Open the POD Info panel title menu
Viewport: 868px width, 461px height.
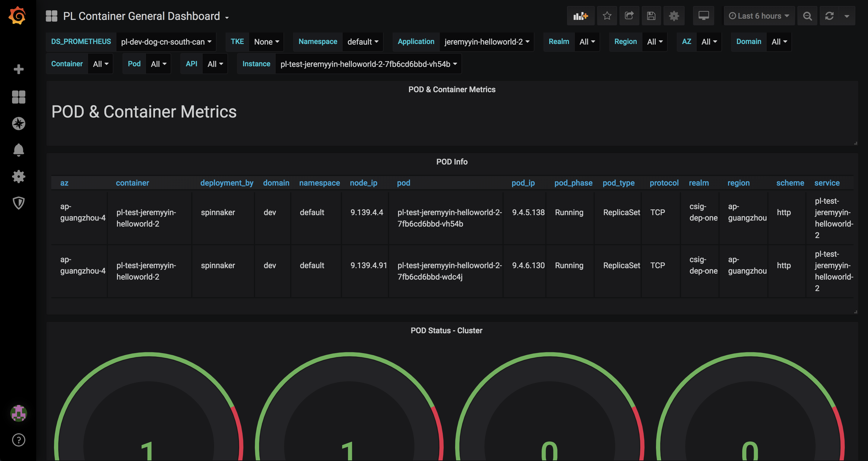[x=451, y=162]
